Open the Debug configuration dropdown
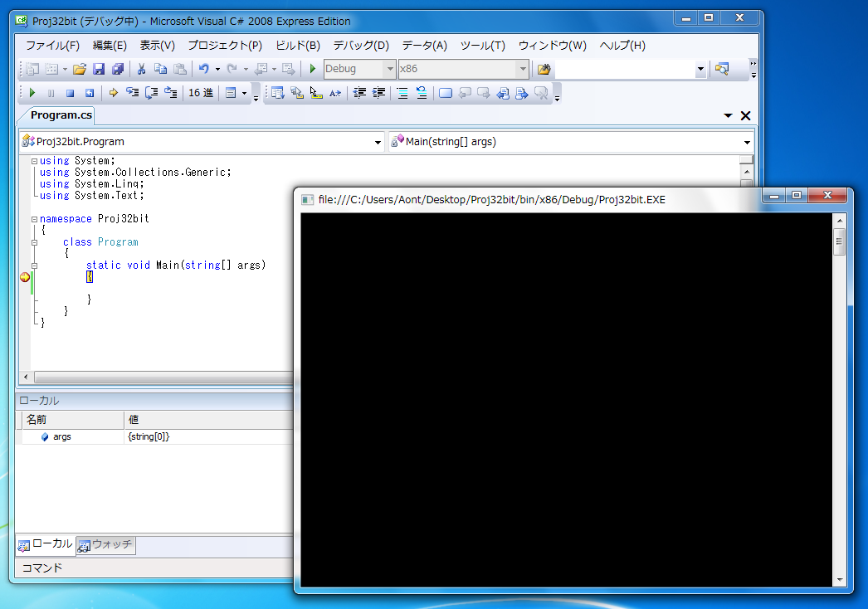 (x=390, y=69)
